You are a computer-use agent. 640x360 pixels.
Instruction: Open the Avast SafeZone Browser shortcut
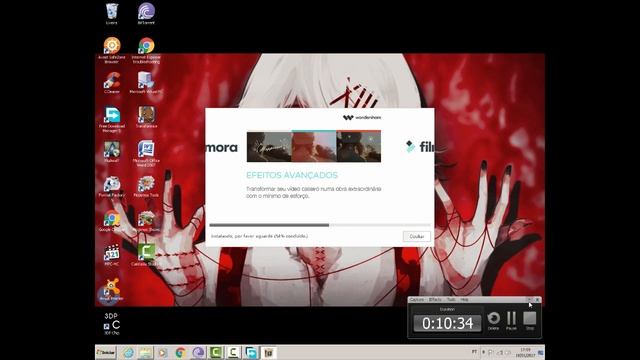pyautogui.click(x=112, y=50)
